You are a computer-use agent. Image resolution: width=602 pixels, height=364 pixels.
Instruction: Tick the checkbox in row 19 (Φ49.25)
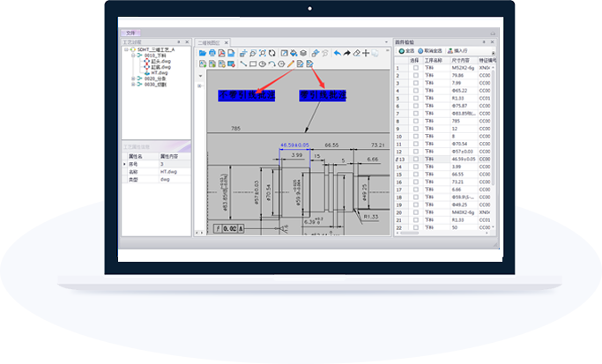pyautogui.click(x=416, y=204)
